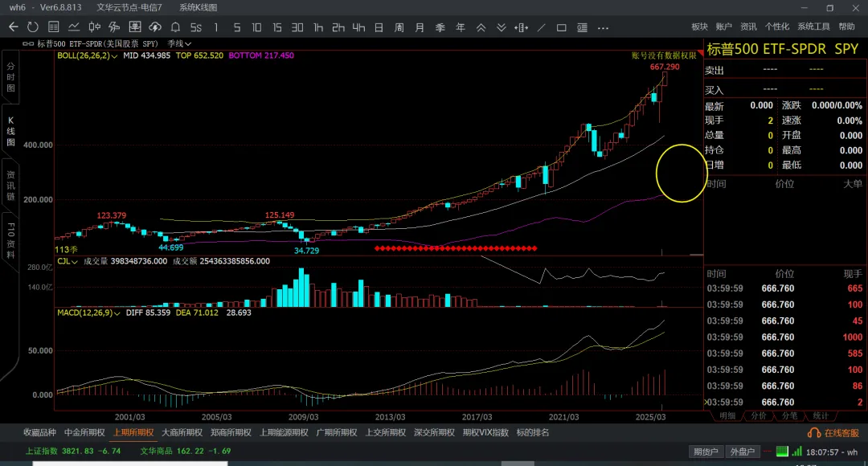Image resolution: width=868 pixels, height=466 pixels.
Task: Switch to monthly (月) K-line
Action: (420, 27)
